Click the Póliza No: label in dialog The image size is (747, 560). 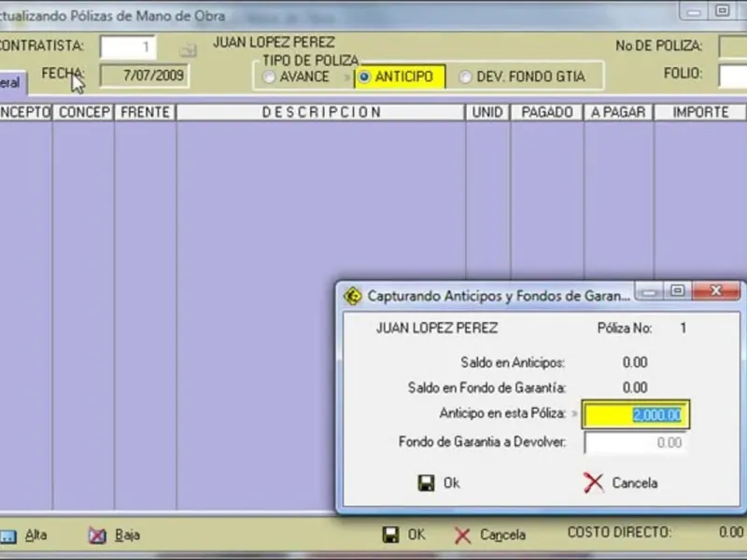(624, 329)
